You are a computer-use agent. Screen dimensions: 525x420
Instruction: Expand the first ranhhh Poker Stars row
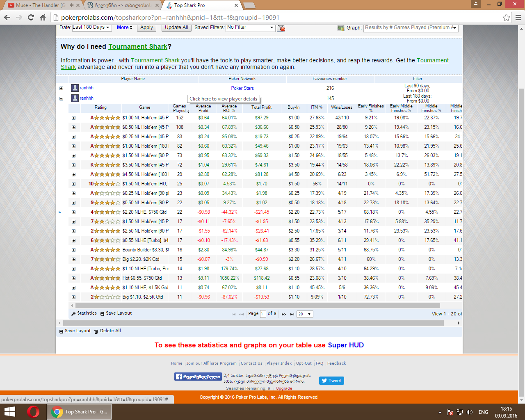coord(62,88)
